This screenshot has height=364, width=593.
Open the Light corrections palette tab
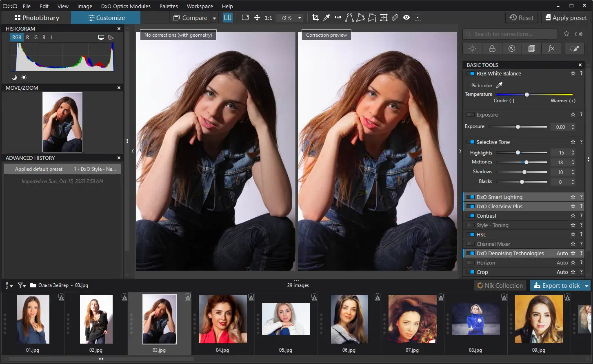click(x=473, y=49)
